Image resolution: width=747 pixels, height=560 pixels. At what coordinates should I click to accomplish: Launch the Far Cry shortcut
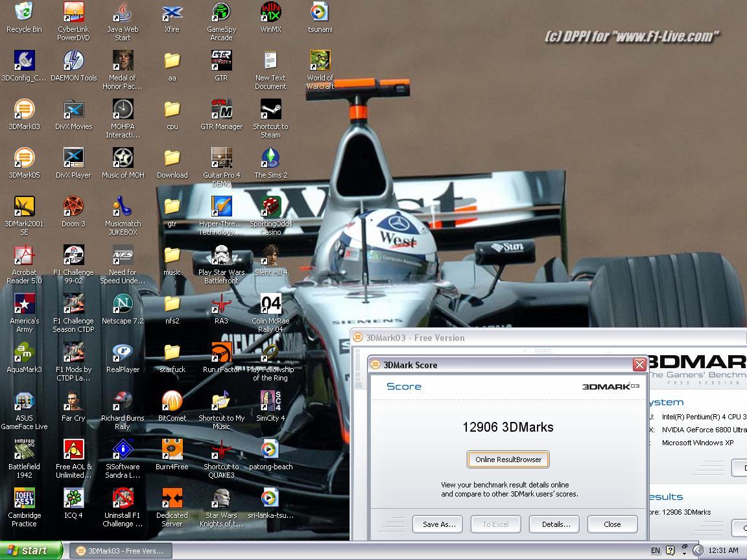(73, 401)
